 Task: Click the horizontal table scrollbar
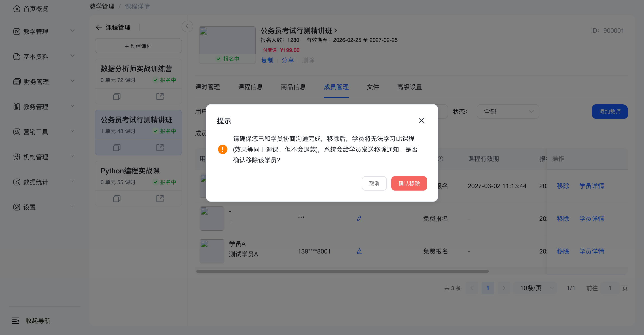pos(342,271)
